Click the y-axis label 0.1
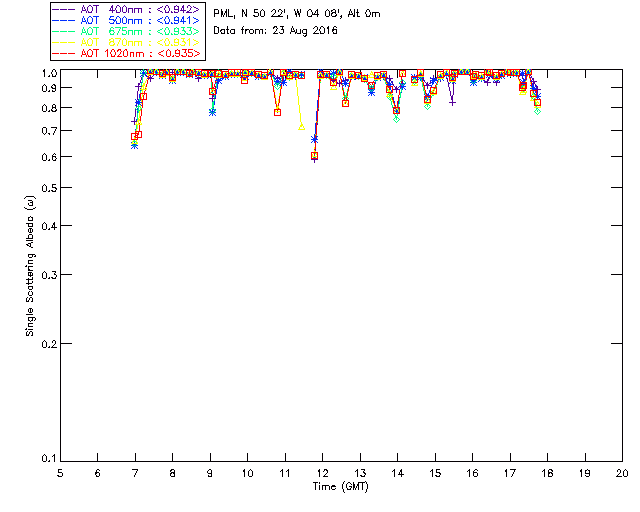Screen dimensions: 640x512 point(49,459)
